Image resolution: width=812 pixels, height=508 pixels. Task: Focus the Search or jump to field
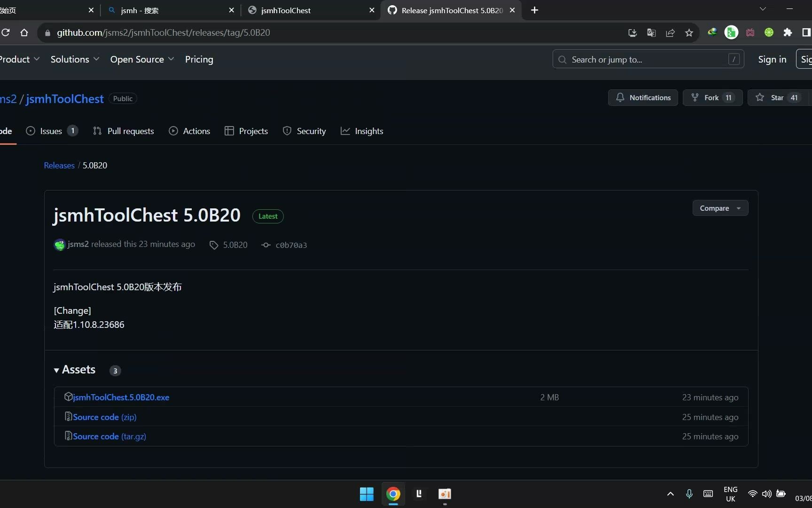point(648,59)
